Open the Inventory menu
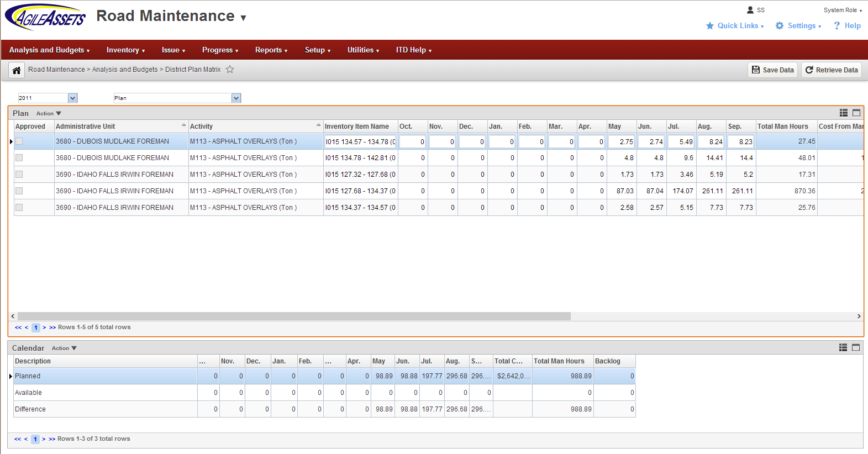The height and width of the screenshot is (454, 868). [125, 50]
